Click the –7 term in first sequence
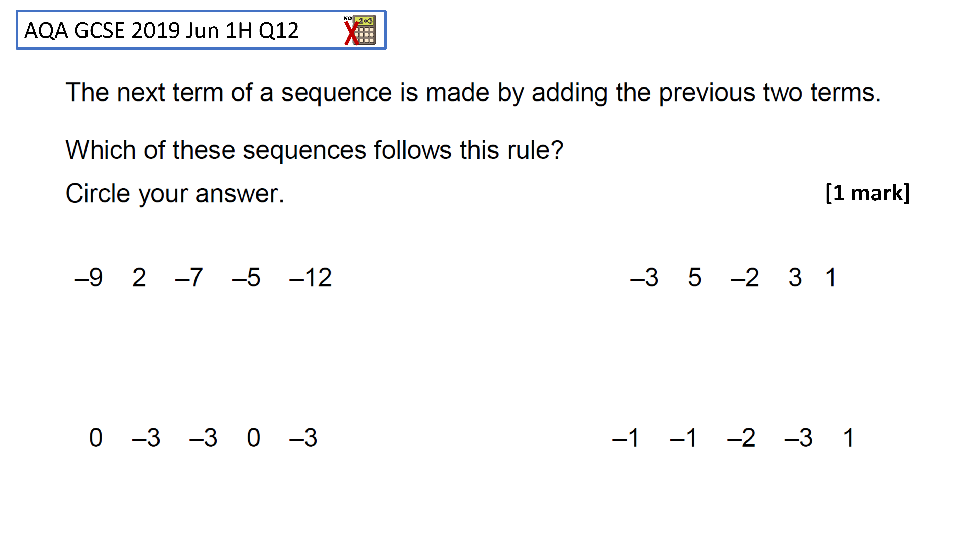 (x=189, y=278)
